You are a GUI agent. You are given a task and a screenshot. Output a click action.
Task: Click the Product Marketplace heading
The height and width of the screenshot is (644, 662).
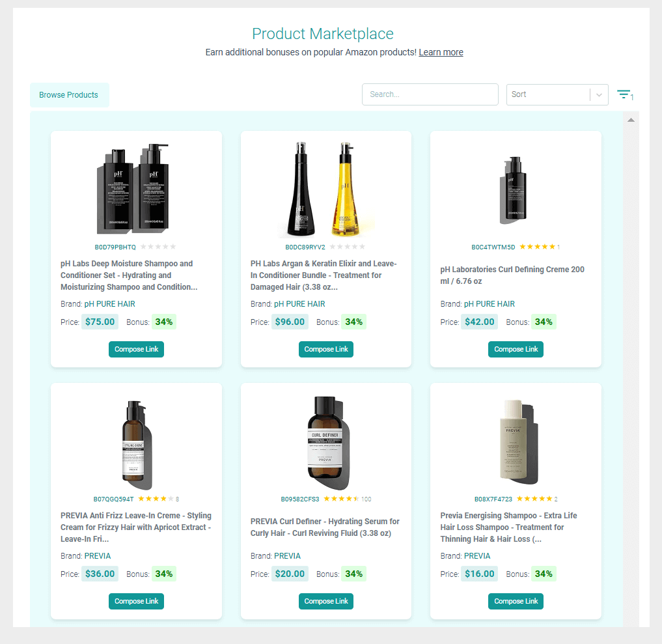pyautogui.click(x=323, y=34)
